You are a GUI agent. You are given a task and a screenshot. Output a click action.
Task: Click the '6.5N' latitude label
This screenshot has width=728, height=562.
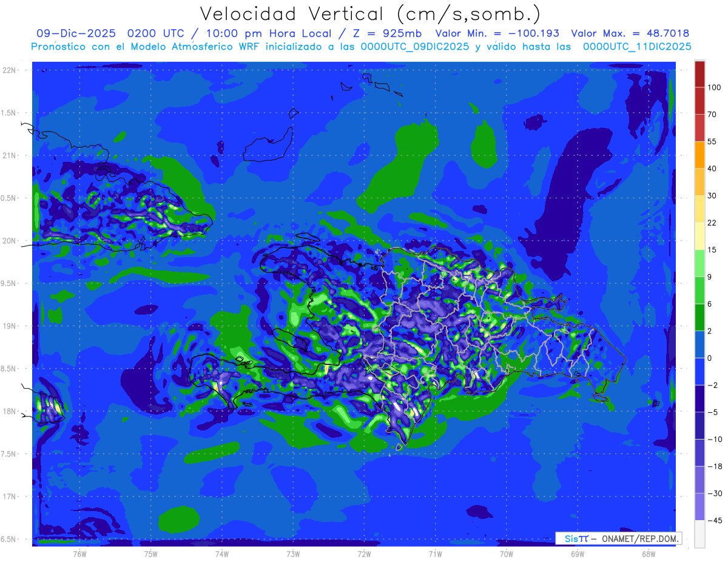click(x=9, y=539)
